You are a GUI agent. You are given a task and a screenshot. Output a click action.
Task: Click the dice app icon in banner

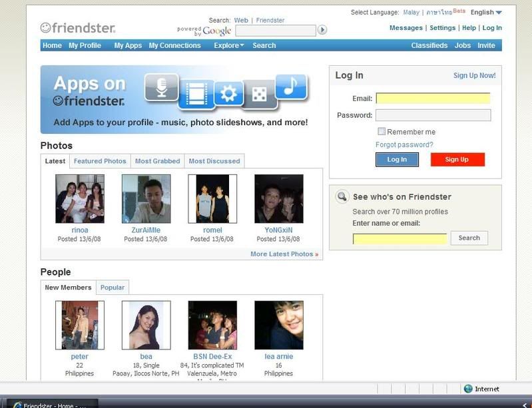259,94
